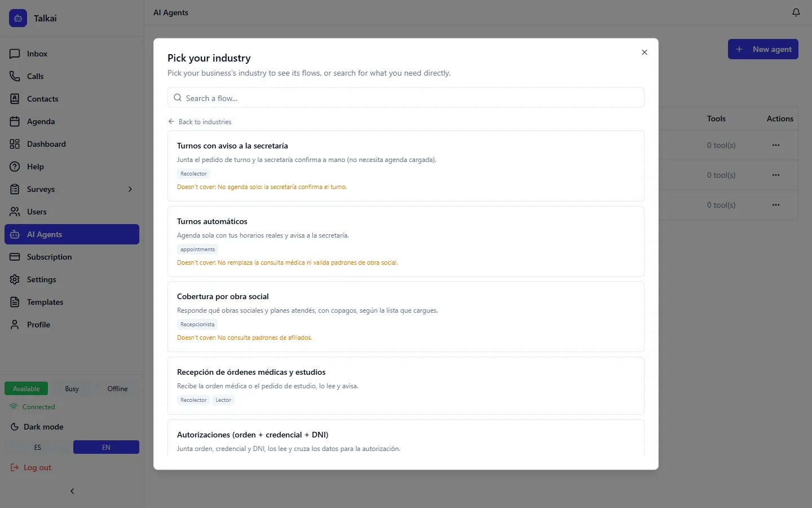Switch language to ES
Image resolution: width=812 pixels, height=508 pixels.
38,447
